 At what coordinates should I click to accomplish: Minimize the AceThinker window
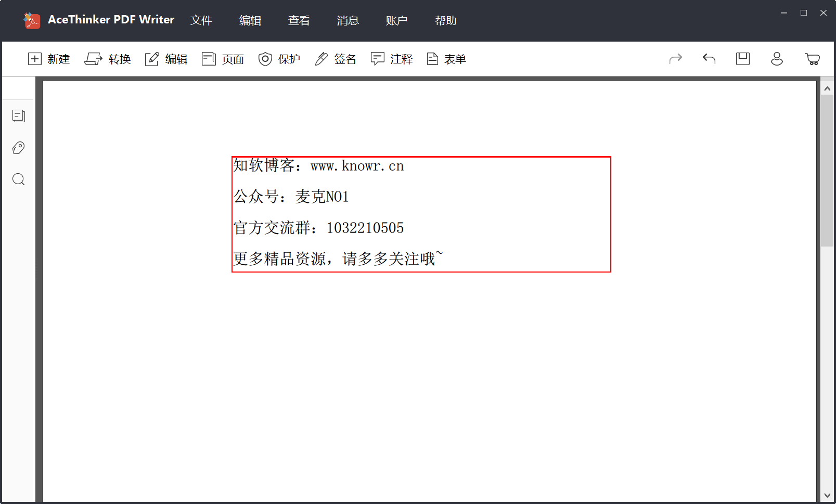pos(784,13)
